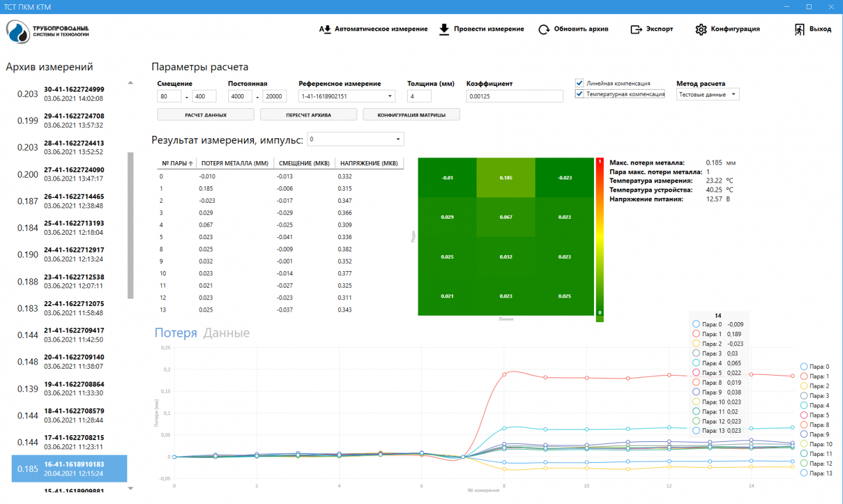This screenshot has width=843, height=504.
Task: Uncheck Температурная компенсация checkbox
Action: (x=579, y=94)
